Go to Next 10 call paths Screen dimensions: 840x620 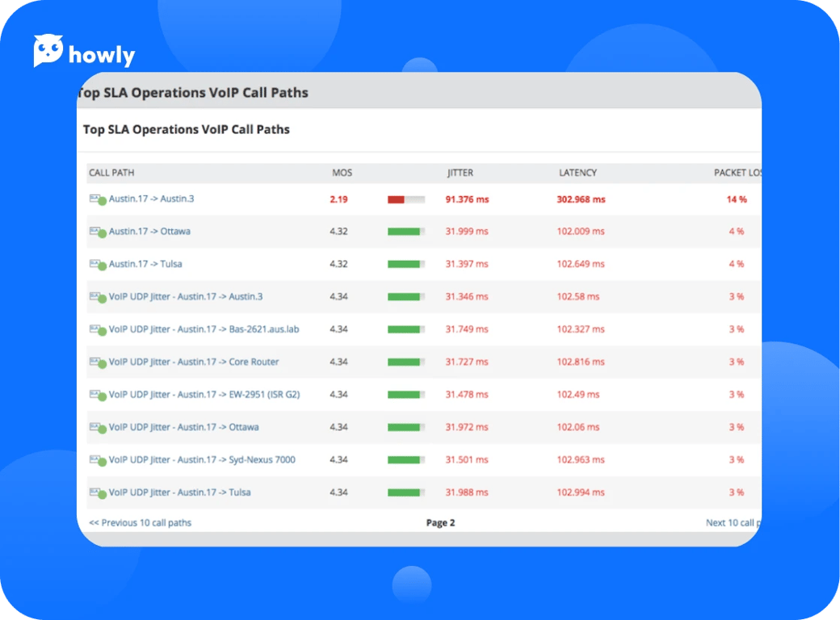731,522
